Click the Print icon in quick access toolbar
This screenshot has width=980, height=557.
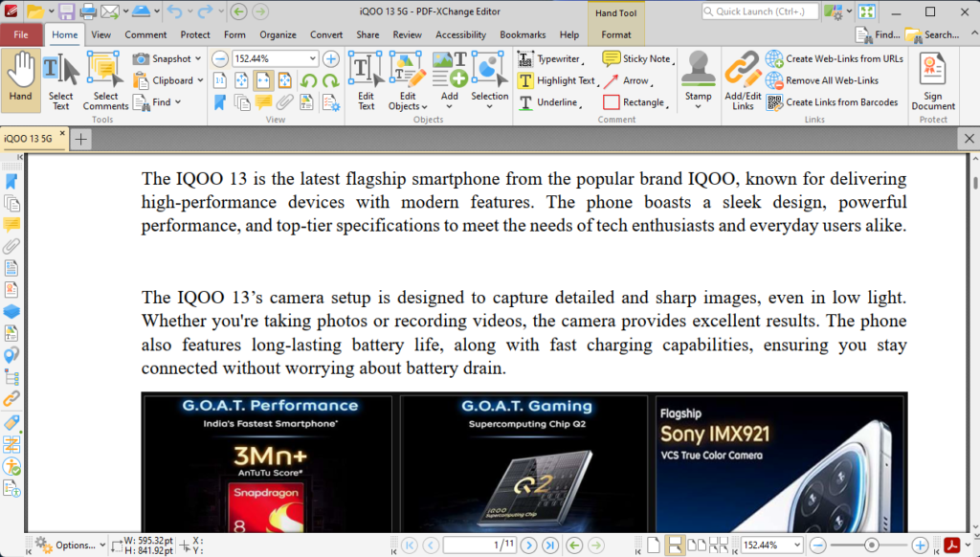click(x=88, y=11)
